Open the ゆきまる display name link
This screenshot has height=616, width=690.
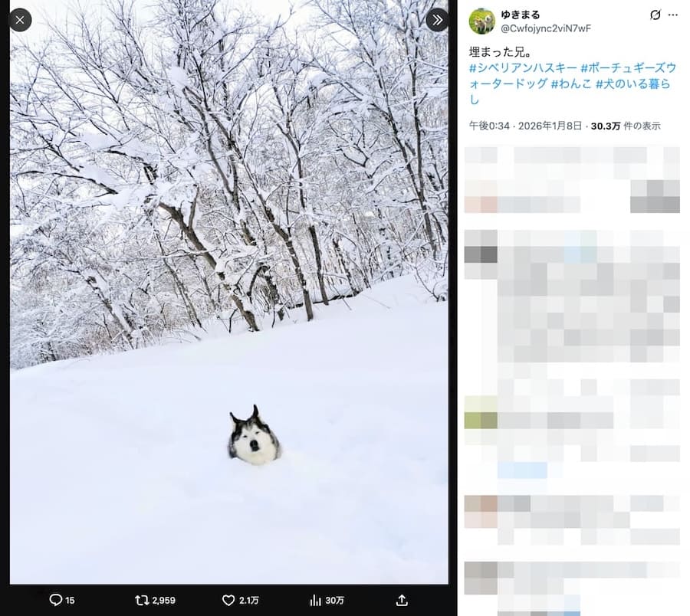coord(520,15)
